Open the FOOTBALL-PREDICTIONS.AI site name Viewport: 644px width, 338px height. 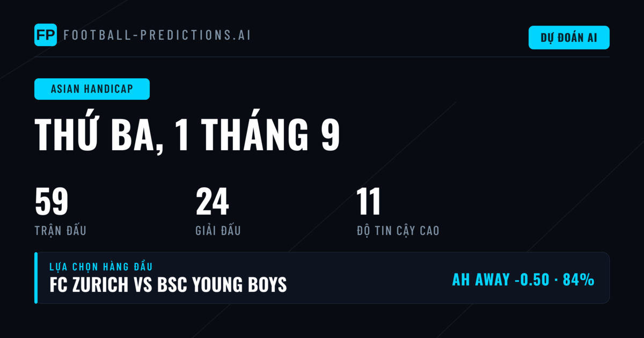tap(157, 35)
